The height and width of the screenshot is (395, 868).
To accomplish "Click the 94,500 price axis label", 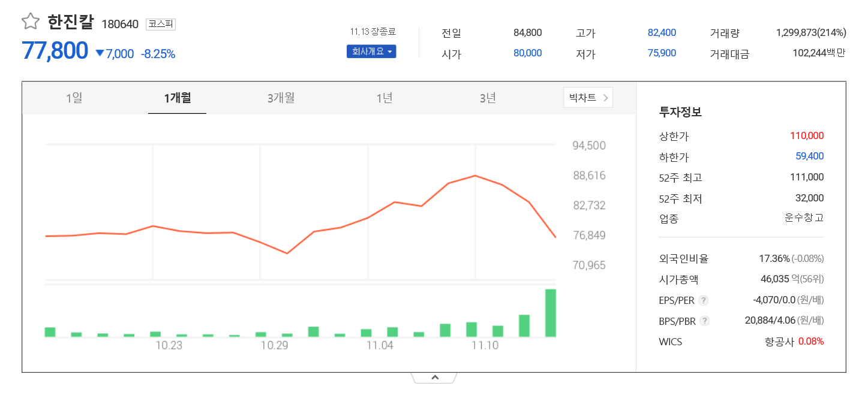I will [x=589, y=146].
